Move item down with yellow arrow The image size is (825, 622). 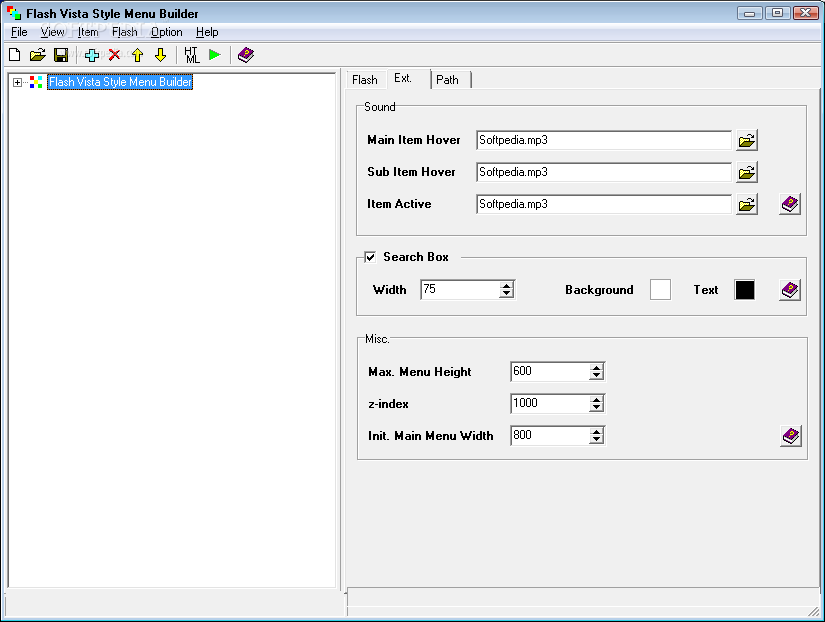pos(160,55)
